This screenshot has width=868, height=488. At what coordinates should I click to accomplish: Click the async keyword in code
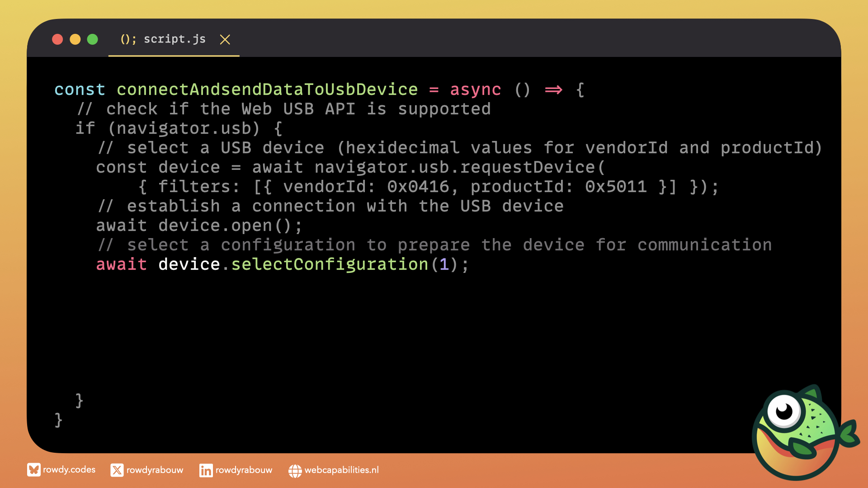475,89
